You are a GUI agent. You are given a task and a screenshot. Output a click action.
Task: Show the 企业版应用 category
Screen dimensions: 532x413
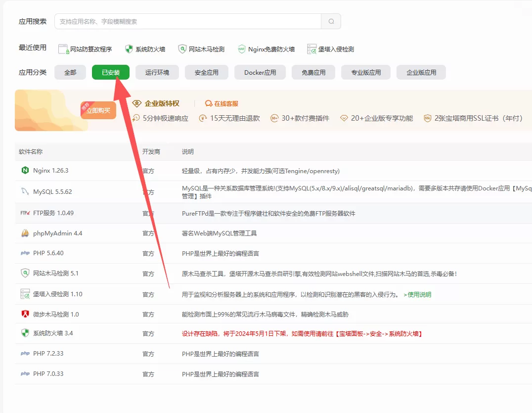pos(421,72)
